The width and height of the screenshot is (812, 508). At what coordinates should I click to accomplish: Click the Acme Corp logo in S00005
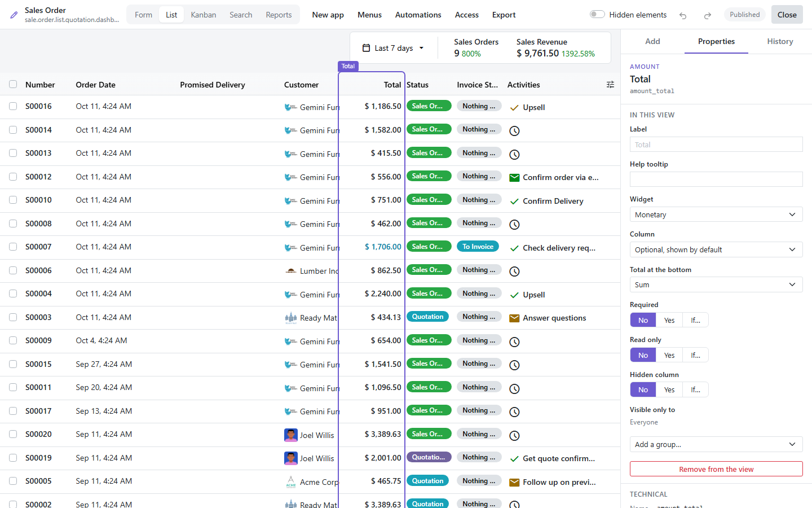tap(291, 482)
